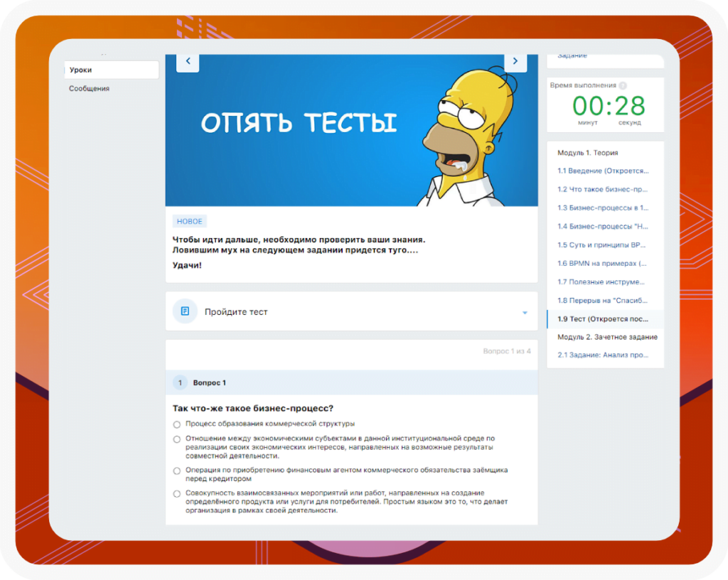Viewport: 728px width, 580px height.
Task: Select answer starting with Операция по приобретению
Action: point(177,471)
